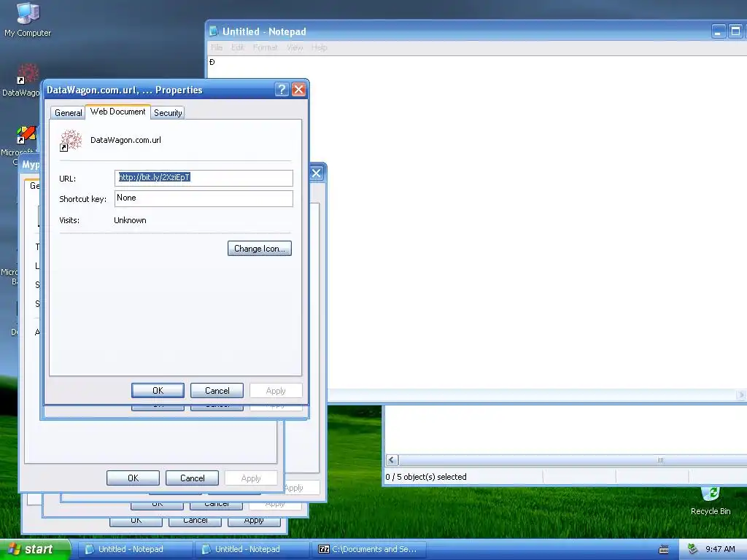Open the Recycle Bin on desktop
The width and height of the screenshot is (747, 560).
711,501
